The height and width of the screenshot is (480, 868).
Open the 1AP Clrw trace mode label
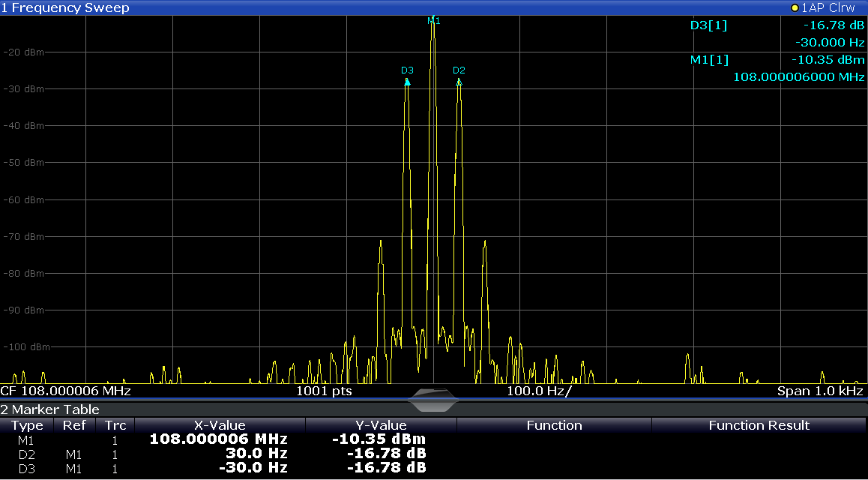click(828, 7)
